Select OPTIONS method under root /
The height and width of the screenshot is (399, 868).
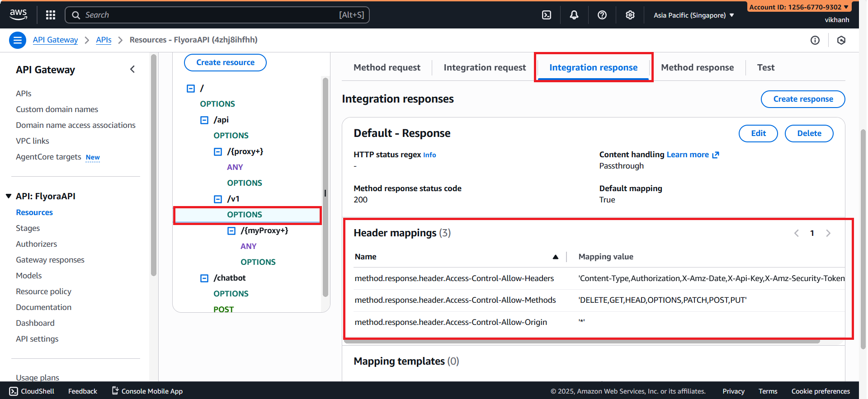(x=217, y=104)
